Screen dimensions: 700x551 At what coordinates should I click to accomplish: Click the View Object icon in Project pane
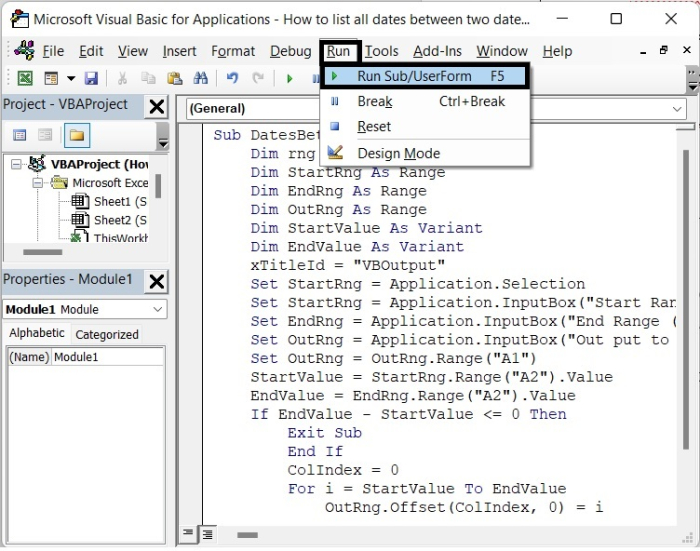tap(45, 135)
